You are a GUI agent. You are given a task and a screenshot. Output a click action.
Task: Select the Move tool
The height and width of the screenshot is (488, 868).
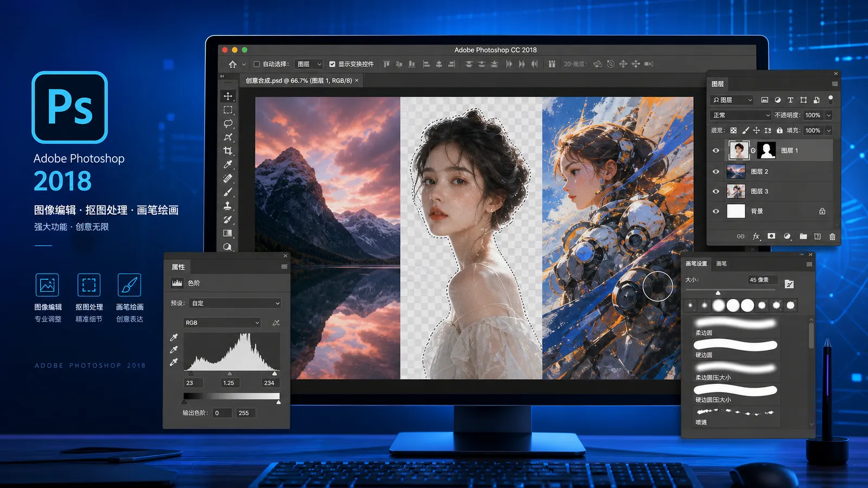pos(228,97)
